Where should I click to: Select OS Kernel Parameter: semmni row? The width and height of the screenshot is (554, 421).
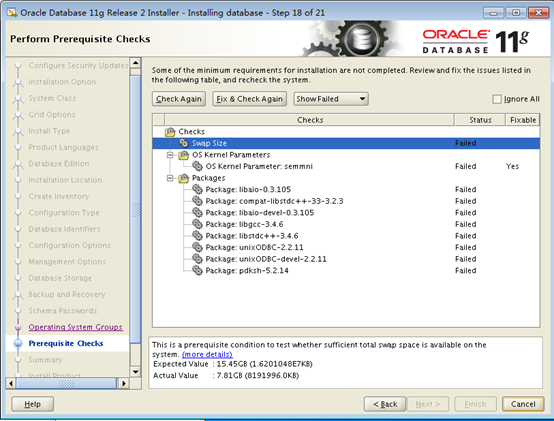(346, 166)
